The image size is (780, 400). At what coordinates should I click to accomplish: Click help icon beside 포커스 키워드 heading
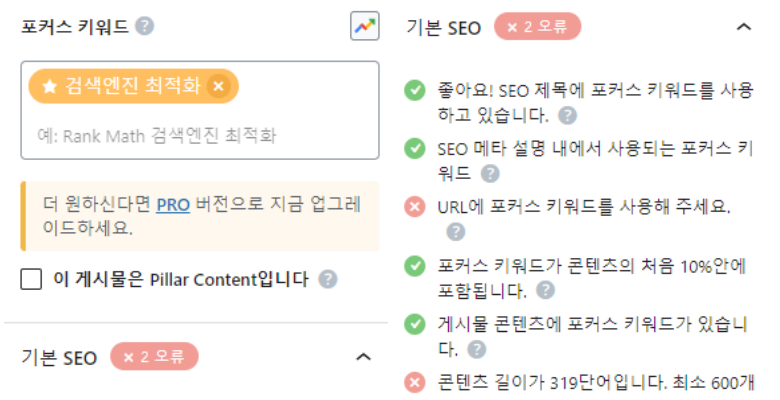(x=145, y=26)
